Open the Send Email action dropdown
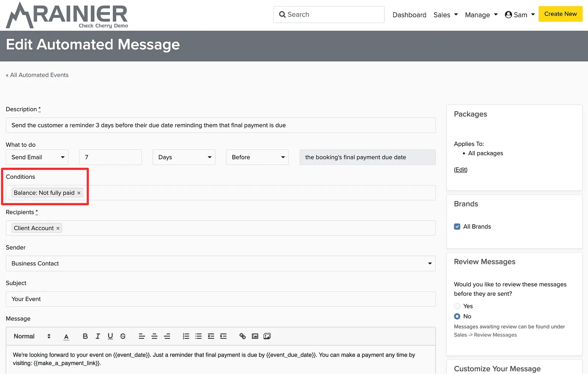The image size is (588, 374). pyautogui.click(x=37, y=157)
